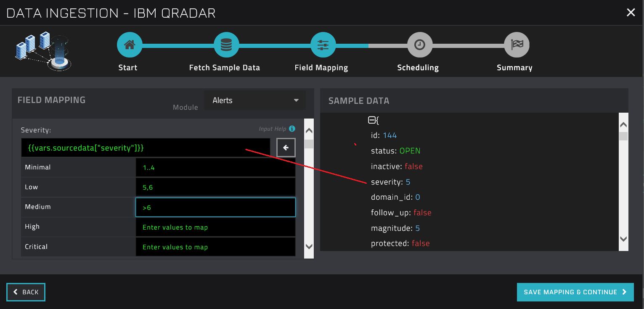
Task: Click the field mapping scrollbar thumb
Action: click(x=309, y=144)
